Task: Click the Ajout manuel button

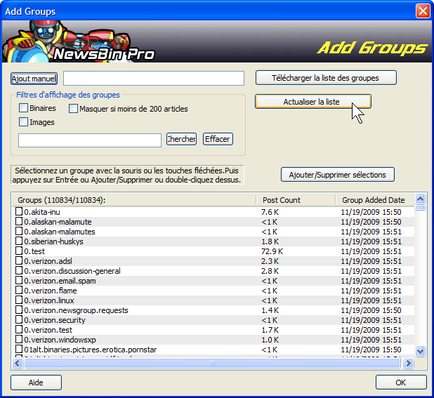Action: click(x=34, y=79)
